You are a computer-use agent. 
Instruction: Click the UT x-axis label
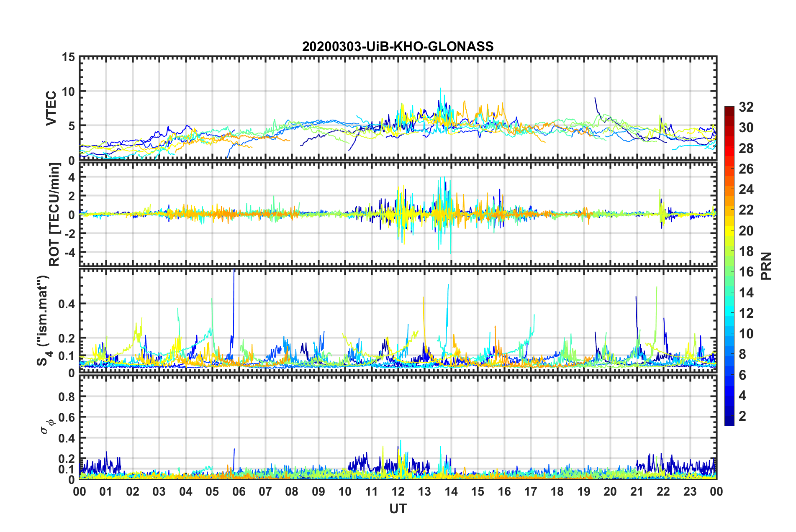pos(398,509)
